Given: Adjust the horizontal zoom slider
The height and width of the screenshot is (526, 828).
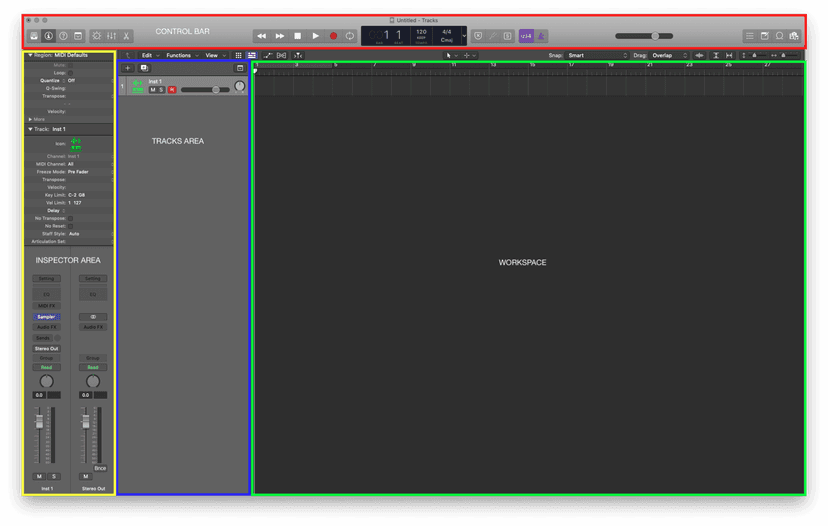Looking at the screenshot, I should pos(786,55).
